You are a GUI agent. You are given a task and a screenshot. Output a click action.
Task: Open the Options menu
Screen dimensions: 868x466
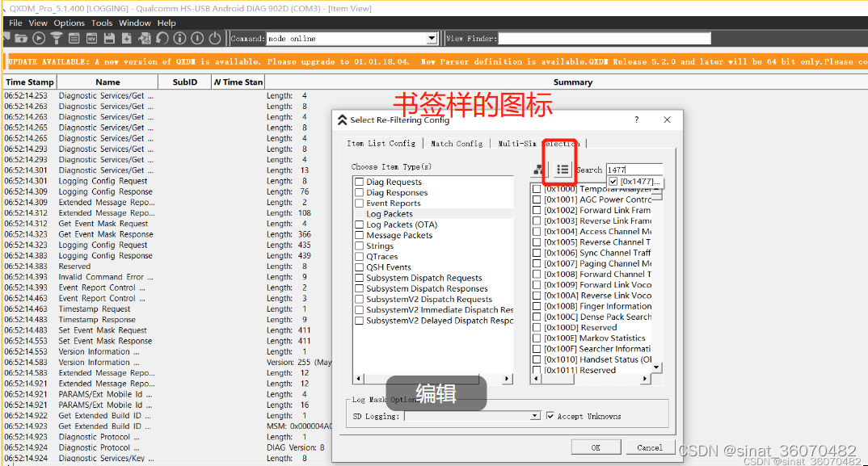coord(70,23)
